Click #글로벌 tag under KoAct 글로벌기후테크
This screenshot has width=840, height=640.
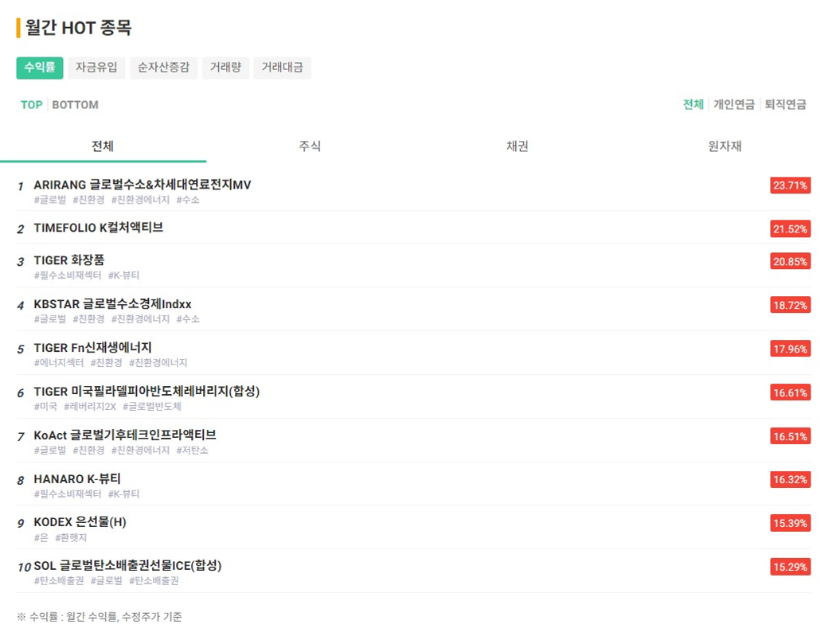(x=50, y=451)
